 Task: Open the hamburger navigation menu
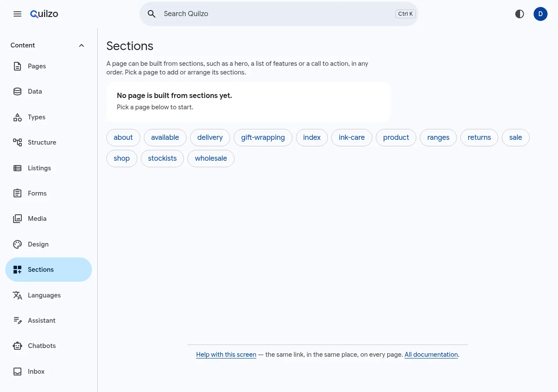click(17, 14)
